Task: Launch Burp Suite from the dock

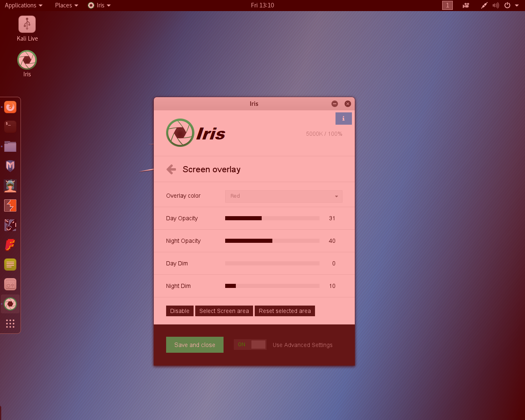Action: click(x=10, y=205)
